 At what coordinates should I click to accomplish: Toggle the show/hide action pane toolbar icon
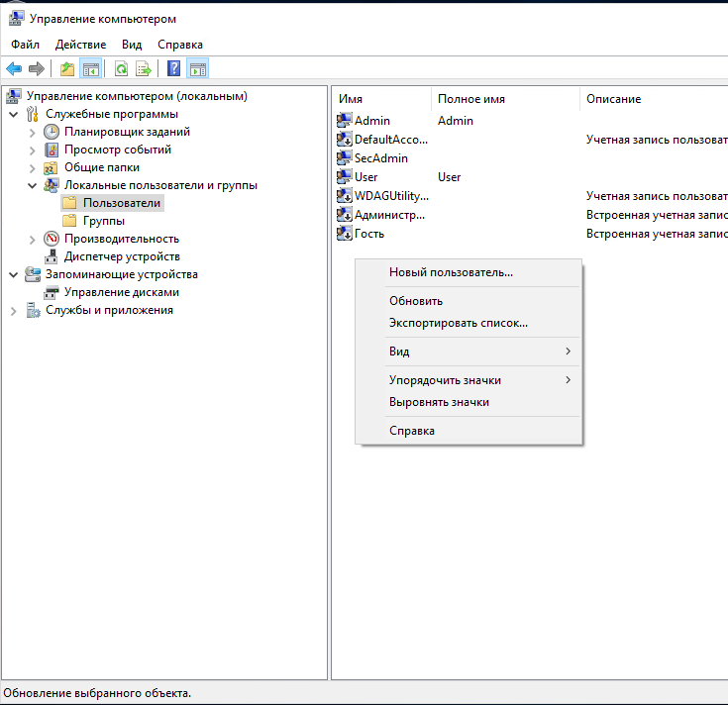point(197,68)
